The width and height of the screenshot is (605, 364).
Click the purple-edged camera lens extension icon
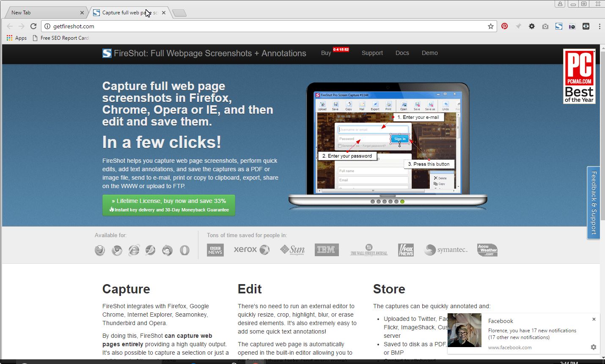[572, 26]
